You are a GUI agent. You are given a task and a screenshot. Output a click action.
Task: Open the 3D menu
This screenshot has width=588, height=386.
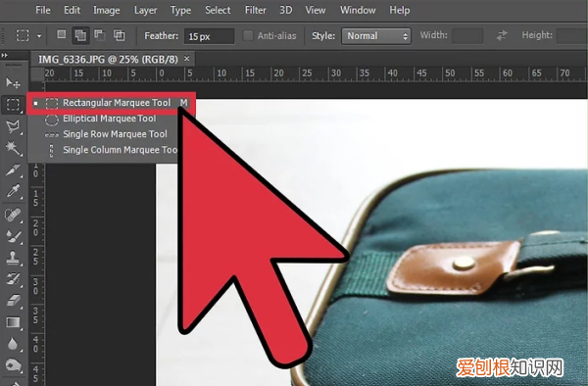[x=285, y=10]
